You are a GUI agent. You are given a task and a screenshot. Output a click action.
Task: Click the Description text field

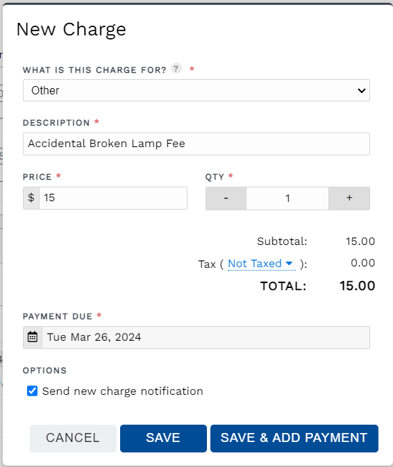click(x=196, y=144)
